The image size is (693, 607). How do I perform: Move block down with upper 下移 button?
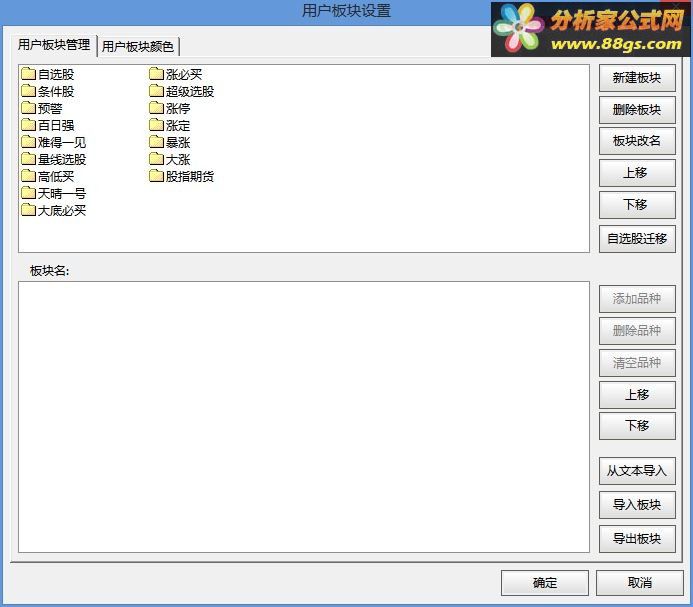[x=637, y=205]
